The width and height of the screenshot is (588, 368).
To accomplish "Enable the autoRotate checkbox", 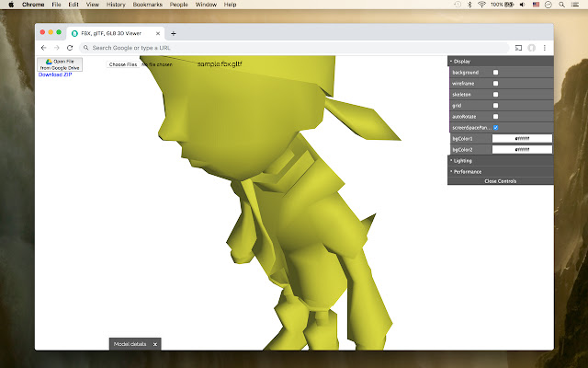I will 496,117.
